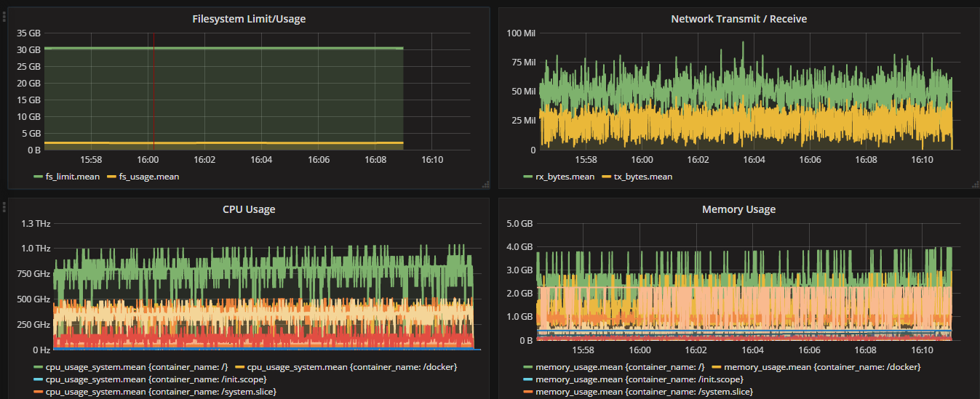The height and width of the screenshot is (399, 980).
Task: Click the 5 GB y-axis label
Action: pos(31,134)
